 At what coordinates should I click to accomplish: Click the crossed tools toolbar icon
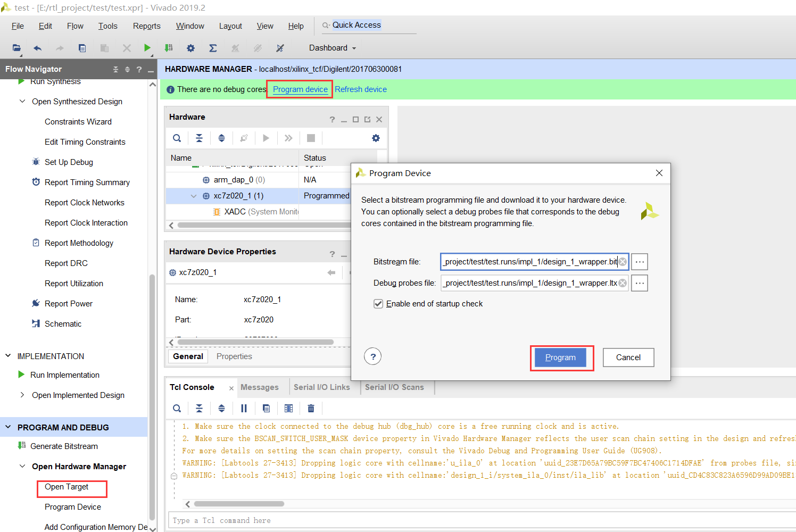click(x=280, y=48)
